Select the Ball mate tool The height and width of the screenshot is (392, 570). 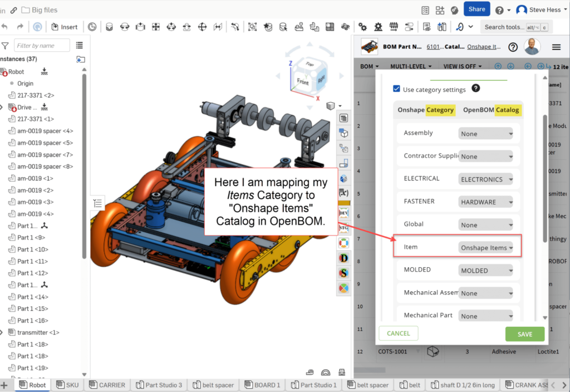(x=203, y=27)
